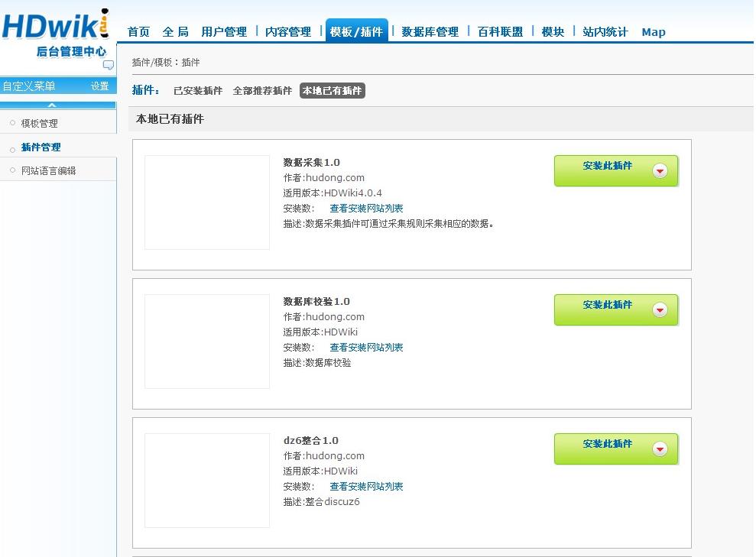Screen dimensions: 756x557
Task: Go to the 模块 tab
Action: [x=553, y=32]
